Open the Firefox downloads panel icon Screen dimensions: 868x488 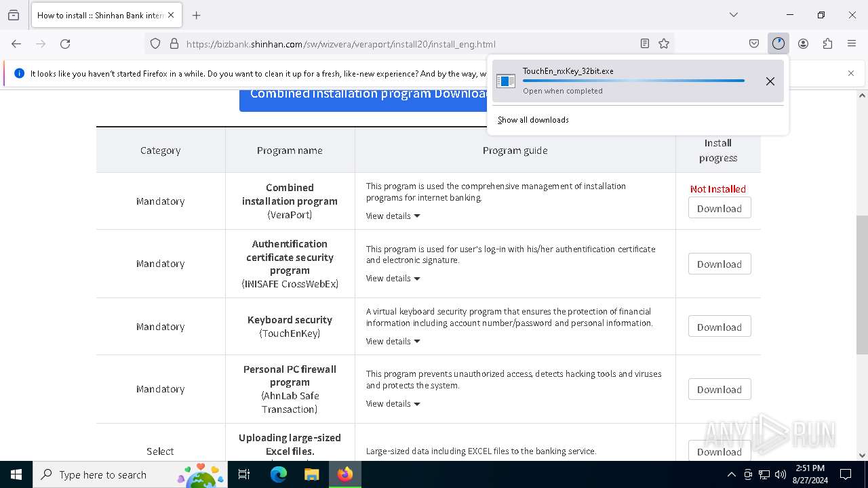(x=778, y=43)
